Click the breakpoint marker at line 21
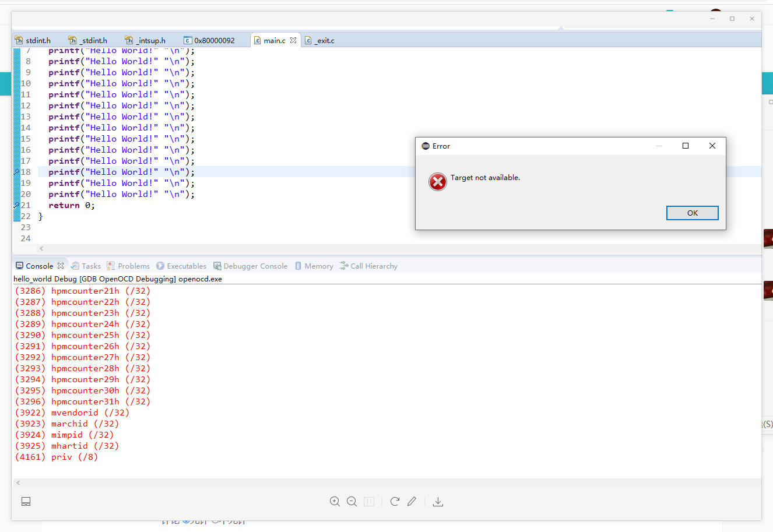 pos(17,205)
